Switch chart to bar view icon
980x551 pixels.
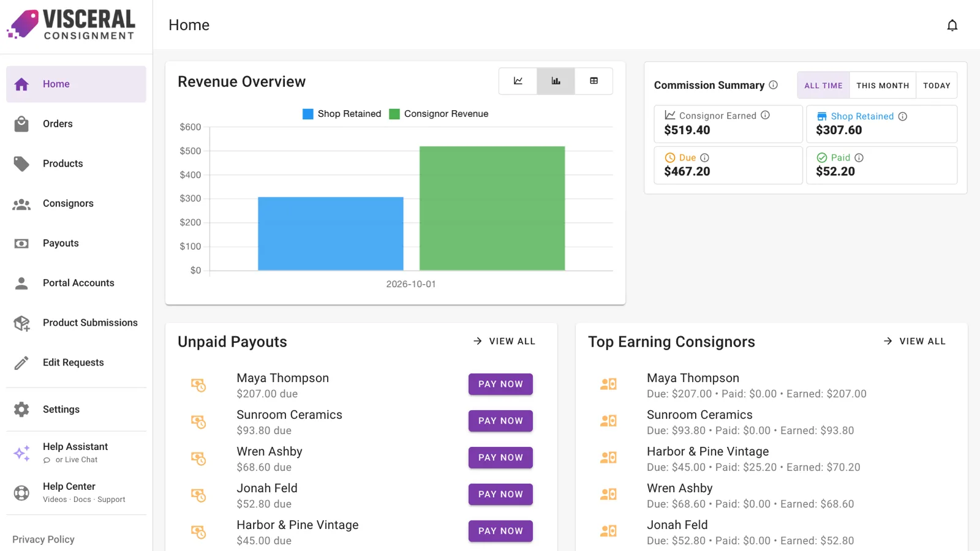click(556, 81)
